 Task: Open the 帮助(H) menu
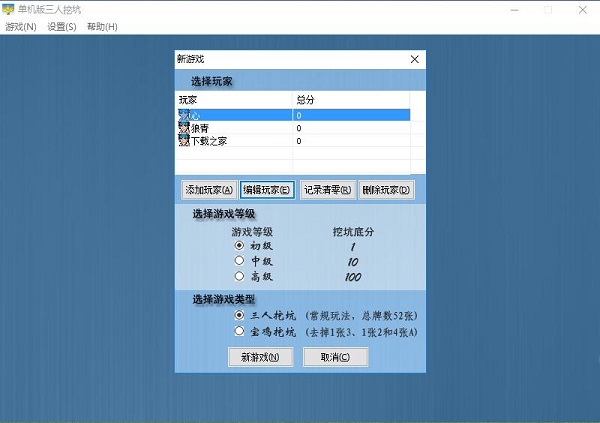point(102,26)
